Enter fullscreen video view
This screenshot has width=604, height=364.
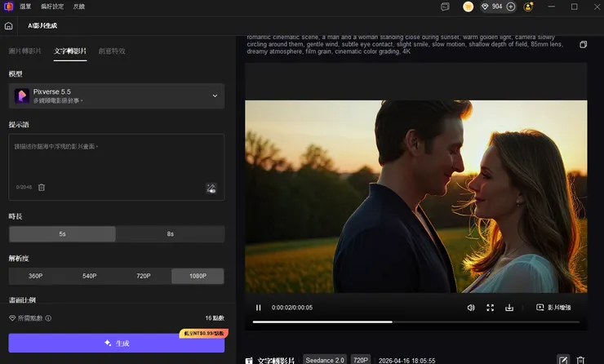491,308
